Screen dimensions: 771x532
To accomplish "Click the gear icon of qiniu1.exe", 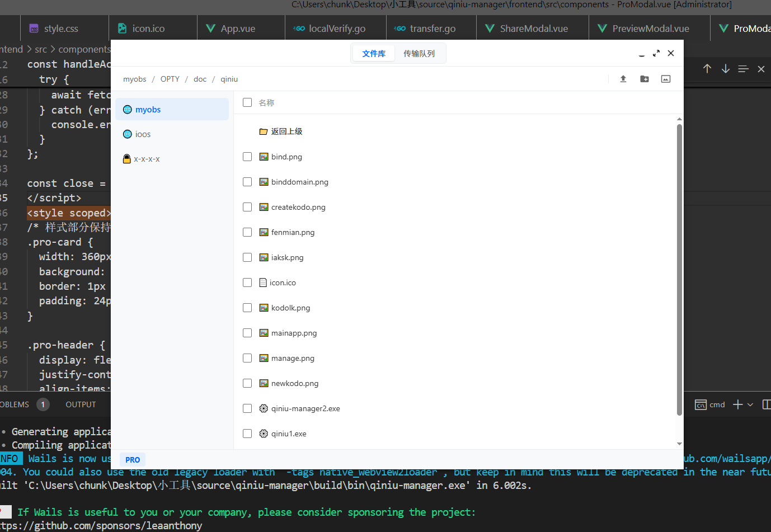I will (264, 434).
